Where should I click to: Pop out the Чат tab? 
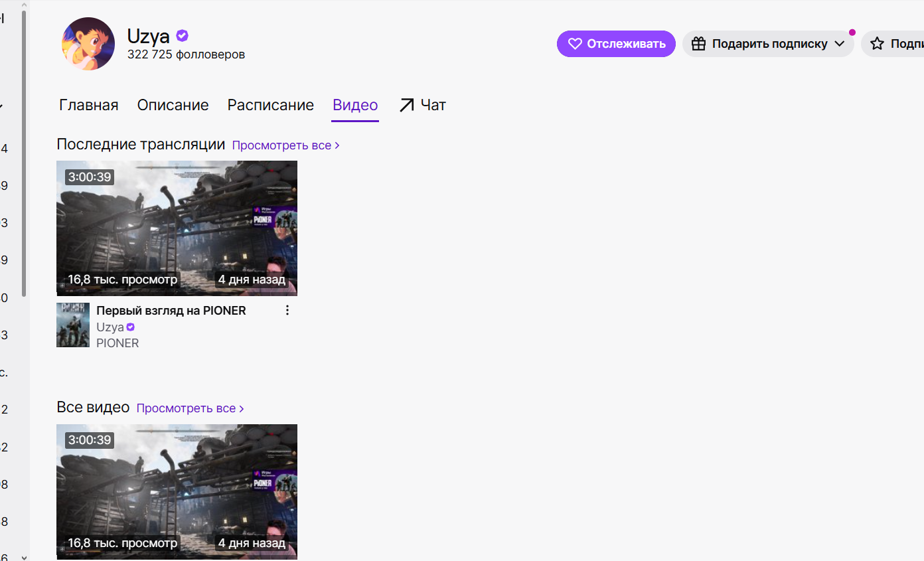423,105
